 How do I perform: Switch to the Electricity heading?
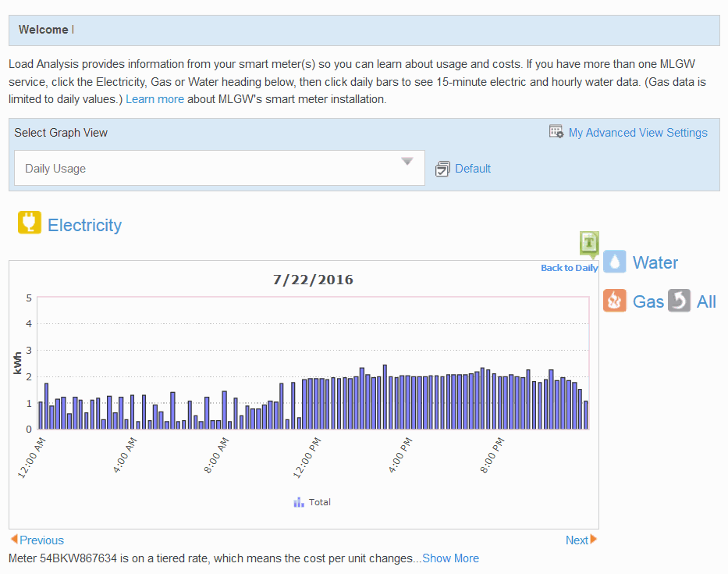[x=84, y=226]
